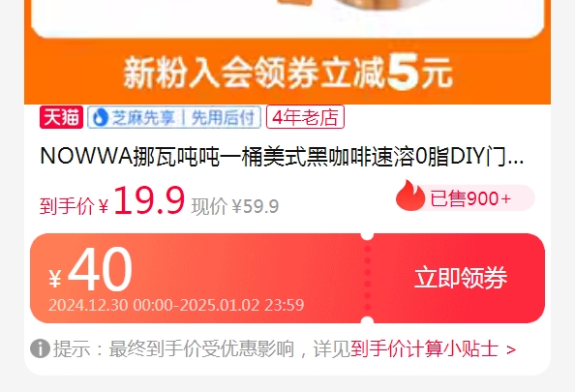Click the 现价 ¥59.9 original price

coord(235,206)
